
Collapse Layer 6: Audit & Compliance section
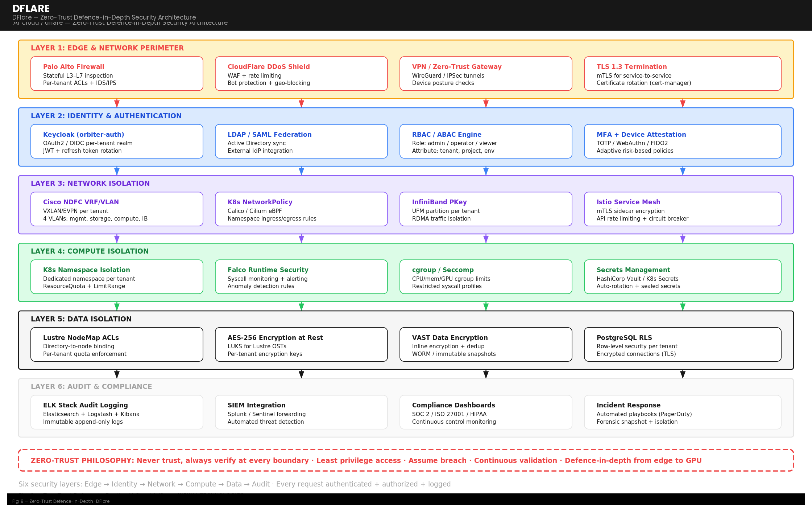click(x=91, y=386)
